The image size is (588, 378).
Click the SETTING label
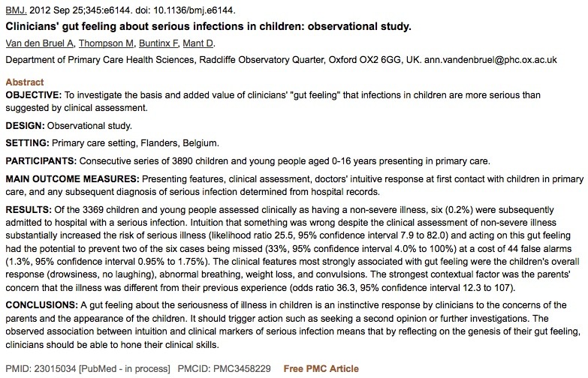[27, 143]
